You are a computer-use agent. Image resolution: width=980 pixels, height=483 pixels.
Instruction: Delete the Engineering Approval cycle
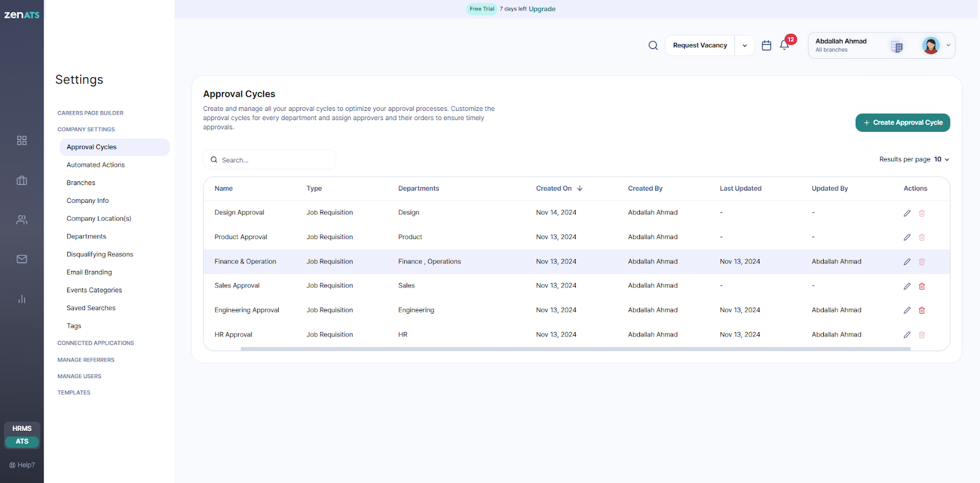(x=922, y=310)
